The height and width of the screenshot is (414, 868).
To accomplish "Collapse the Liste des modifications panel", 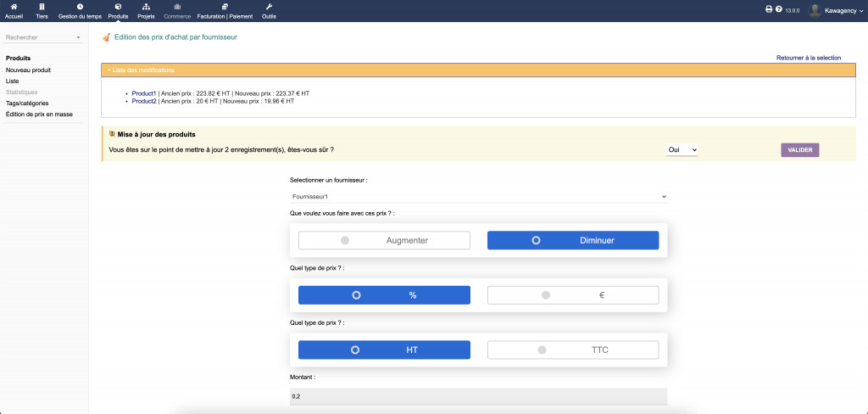I will click(x=141, y=70).
